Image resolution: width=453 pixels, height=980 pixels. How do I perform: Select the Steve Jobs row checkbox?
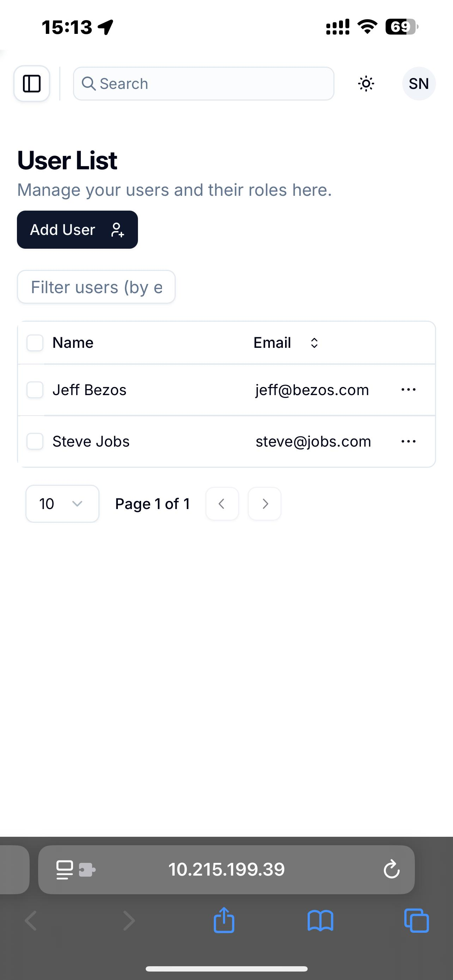click(x=35, y=441)
